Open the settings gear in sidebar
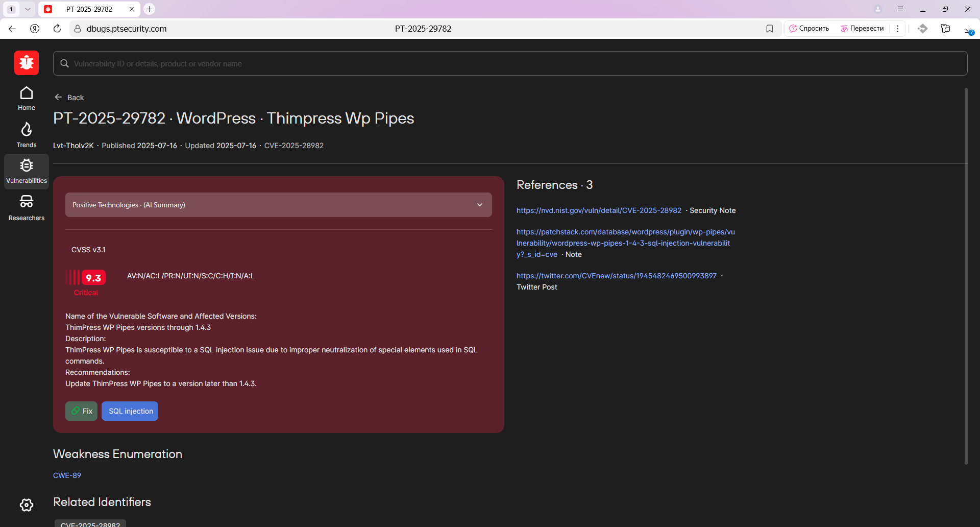This screenshot has height=527, width=980. (27, 505)
